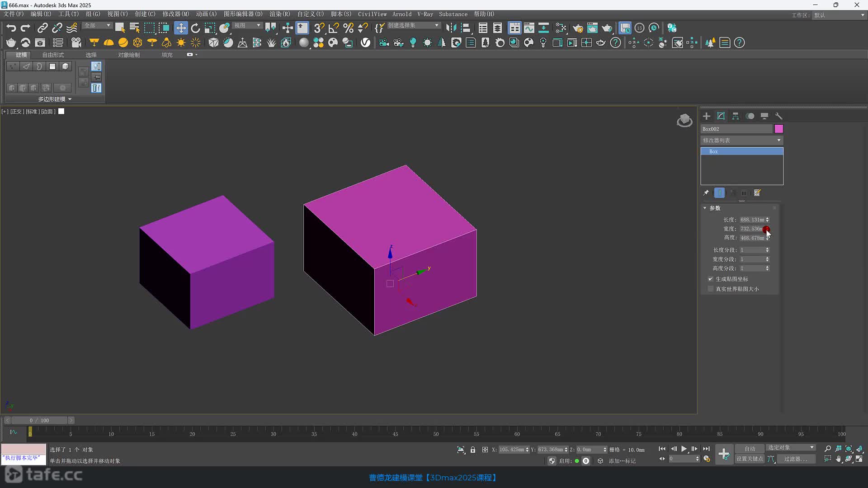Open the 文件(F) menu
The width and height of the screenshot is (868, 488).
(x=14, y=14)
